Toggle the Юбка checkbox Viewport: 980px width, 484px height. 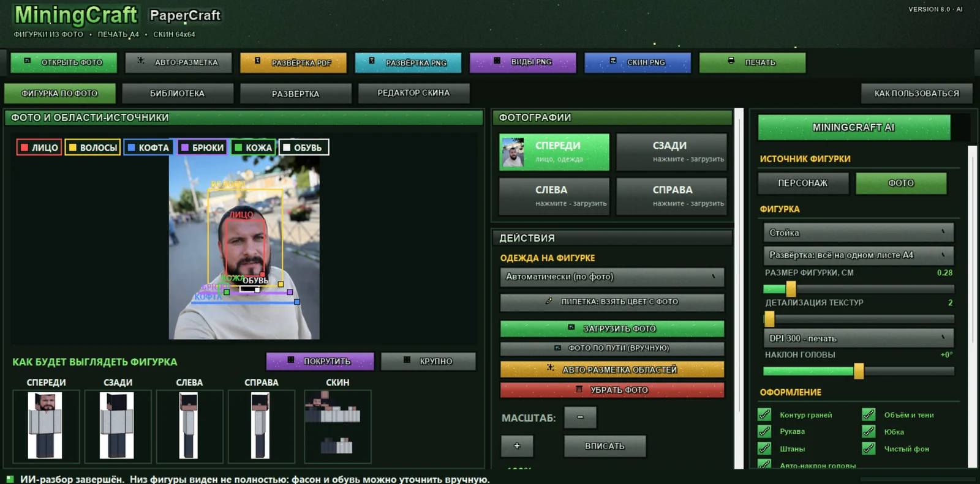[x=869, y=431]
